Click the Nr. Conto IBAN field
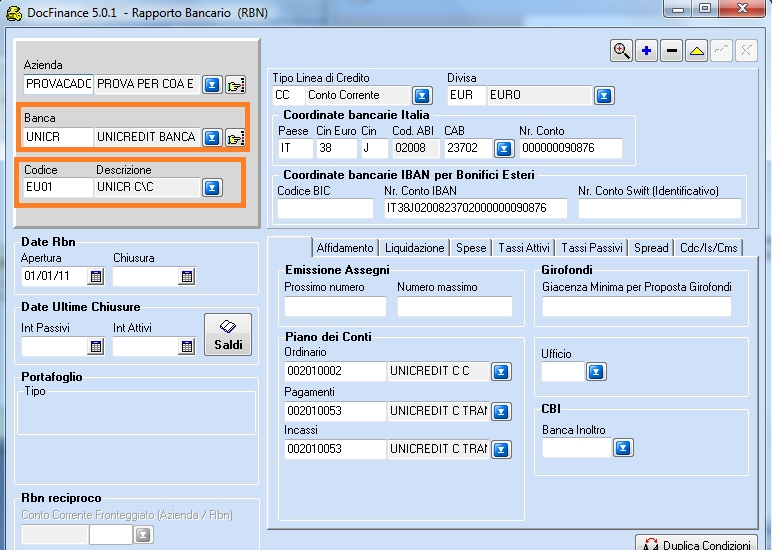The height and width of the screenshot is (550, 772). [x=476, y=208]
